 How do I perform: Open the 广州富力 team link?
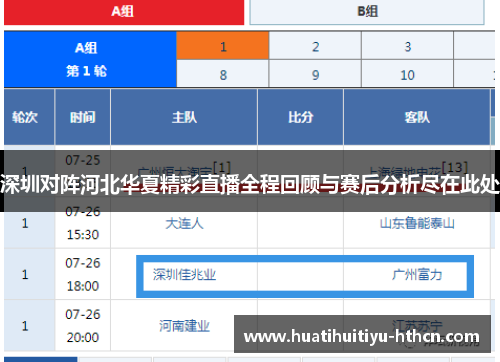click(x=417, y=275)
